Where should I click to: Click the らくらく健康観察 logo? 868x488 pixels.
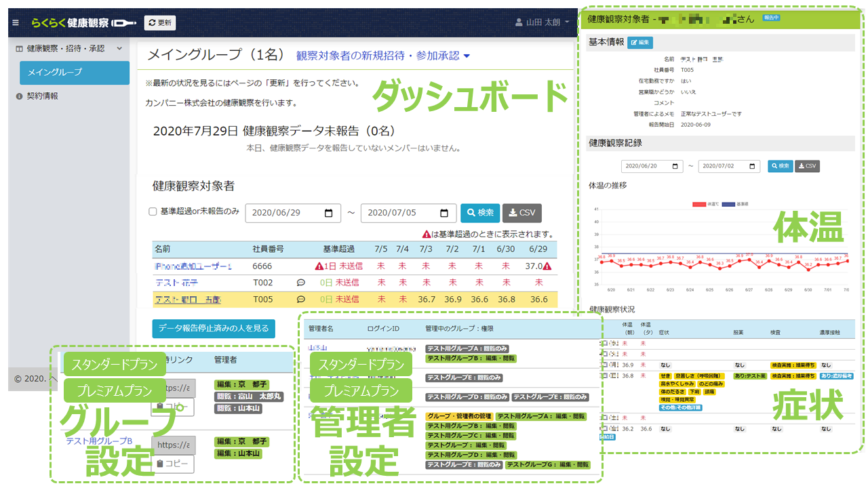coord(84,22)
